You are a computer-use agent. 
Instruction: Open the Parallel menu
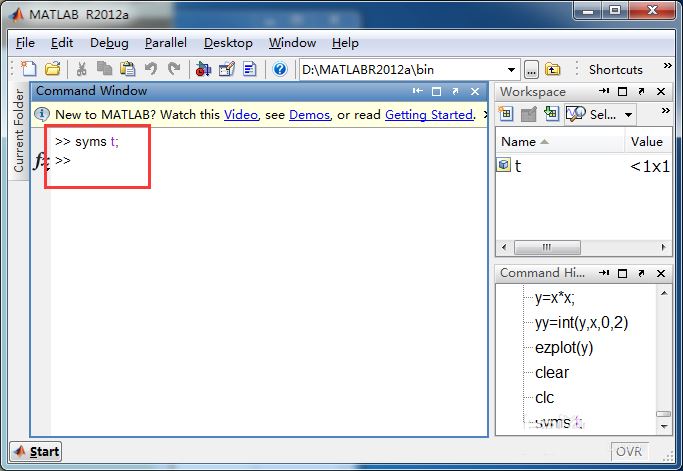(166, 43)
